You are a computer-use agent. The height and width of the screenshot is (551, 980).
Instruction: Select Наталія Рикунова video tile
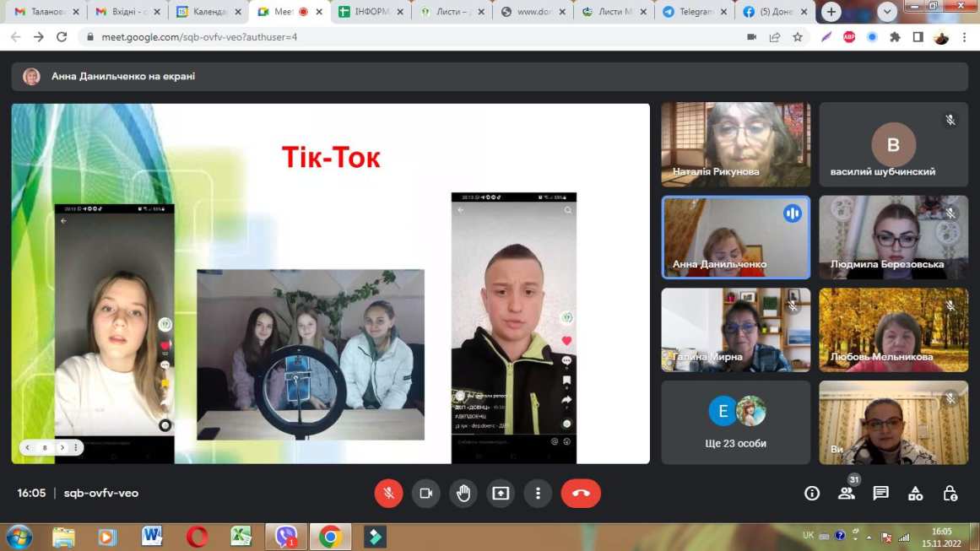point(735,144)
